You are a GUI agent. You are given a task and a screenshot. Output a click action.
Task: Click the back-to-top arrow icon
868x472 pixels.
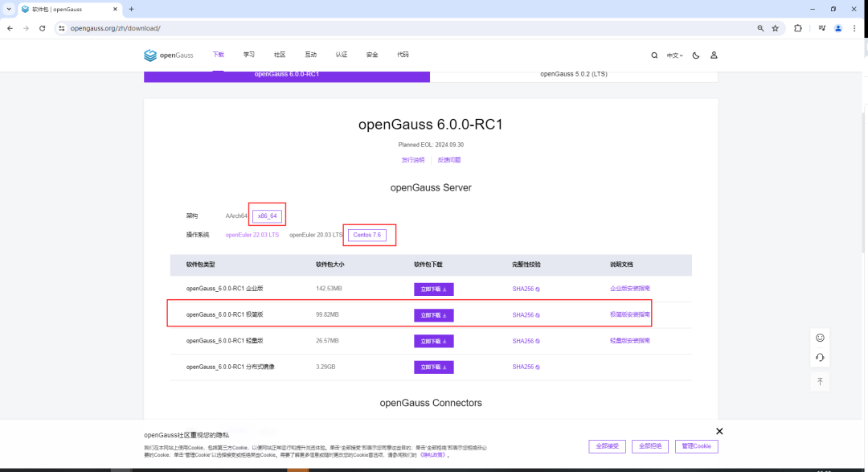click(x=820, y=381)
